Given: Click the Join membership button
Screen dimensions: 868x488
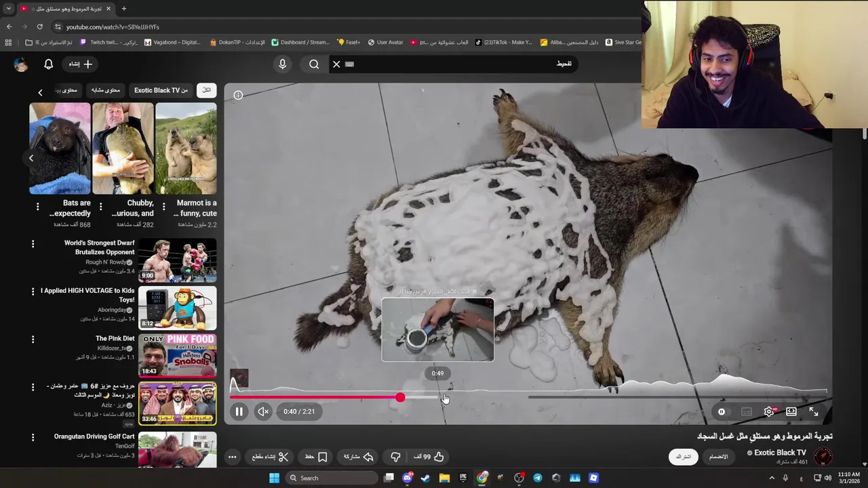Looking at the screenshot, I should pyautogui.click(x=718, y=457).
